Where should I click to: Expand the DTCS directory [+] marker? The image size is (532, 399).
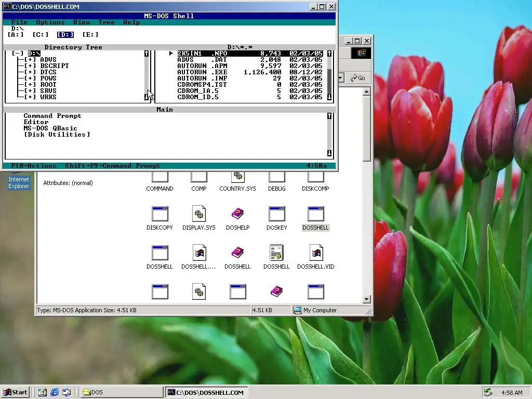point(30,72)
